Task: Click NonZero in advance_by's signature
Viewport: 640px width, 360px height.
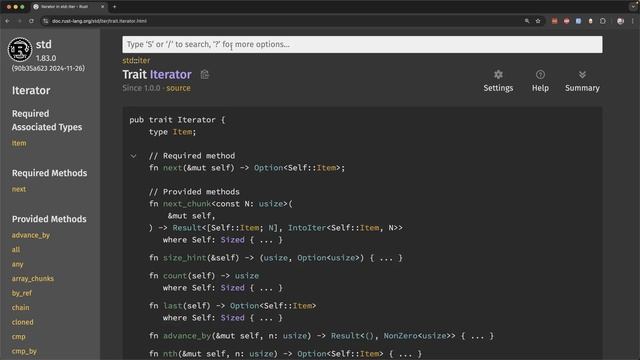Action: click(400, 336)
